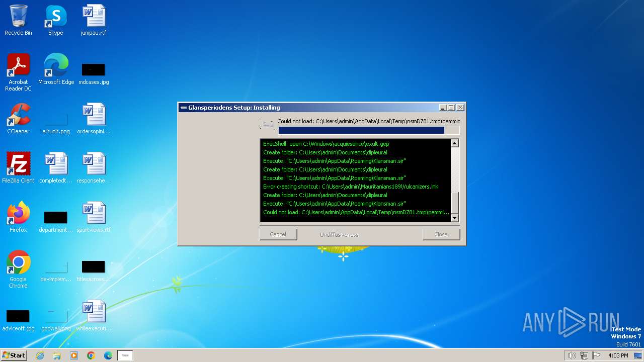Image resolution: width=644 pixels, height=362 pixels.
Task: Click the log scrollbar up arrow
Action: click(x=455, y=143)
